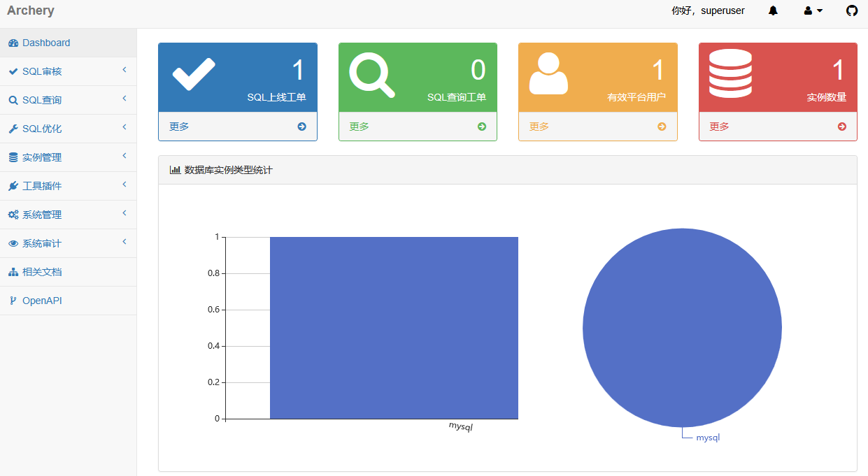868x476 pixels.
Task: Click the green arrow circle icon in SQL查询工单 footer
Action: tap(482, 127)
